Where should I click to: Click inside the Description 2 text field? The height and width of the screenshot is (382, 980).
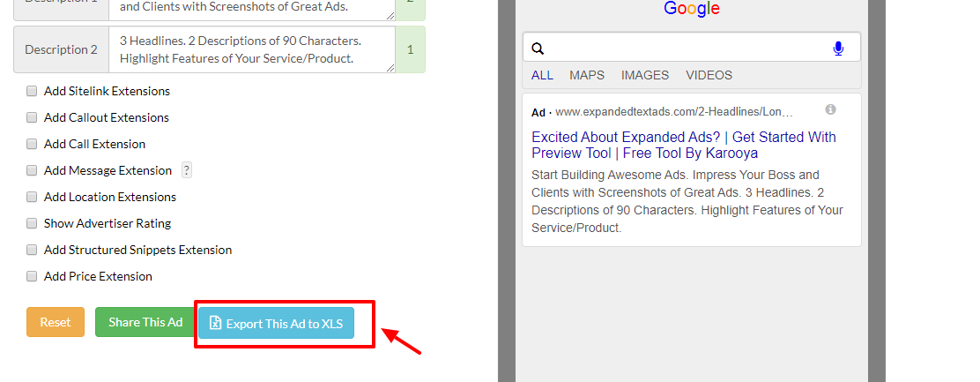pos(252,49)
